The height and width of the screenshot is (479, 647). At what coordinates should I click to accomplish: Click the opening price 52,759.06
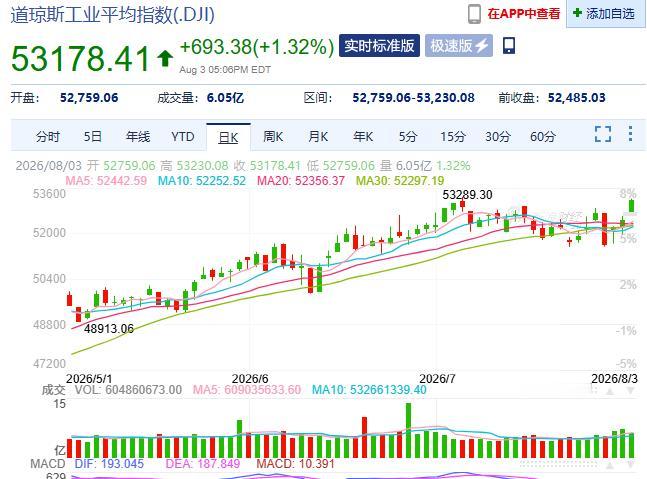pos(89,98)
